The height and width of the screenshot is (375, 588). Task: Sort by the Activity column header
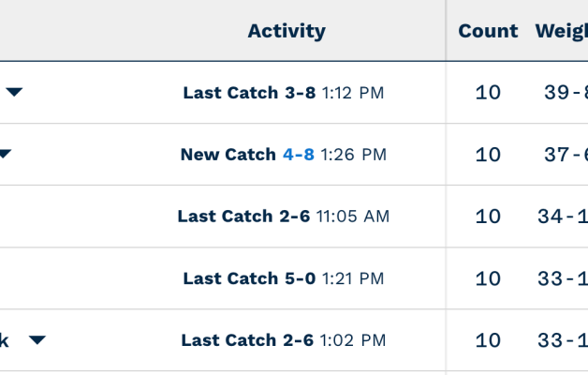coord(287,31)
